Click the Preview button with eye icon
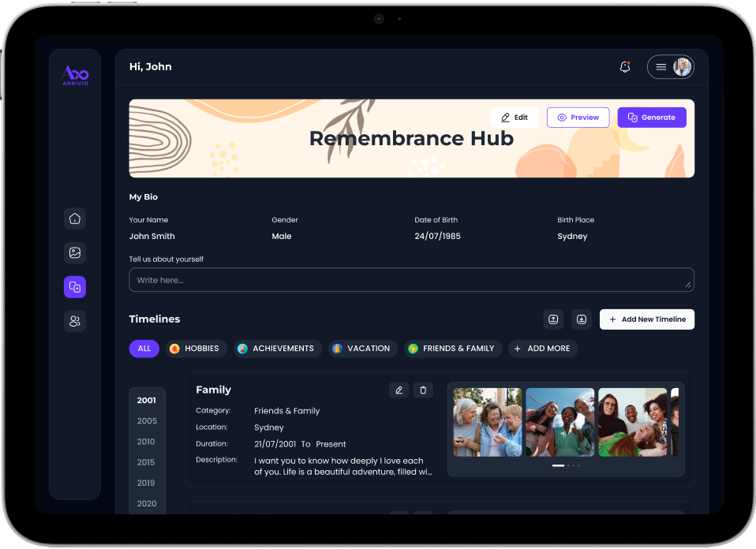This screenshot has height=549, width=756. click(x=578, y=118)
